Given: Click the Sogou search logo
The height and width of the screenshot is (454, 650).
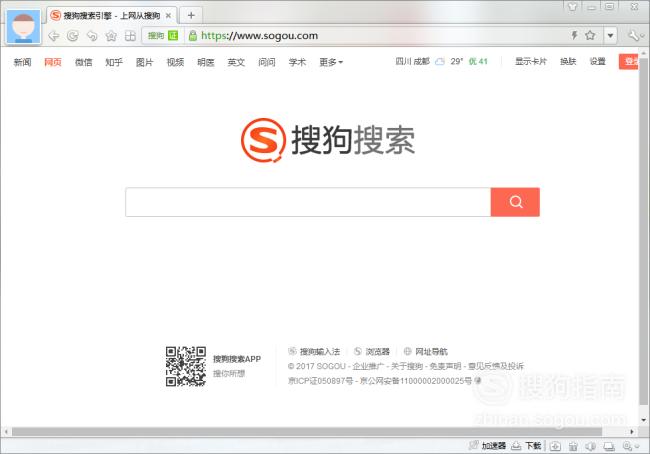Looking at the screenshot, I should pos(328,140).
